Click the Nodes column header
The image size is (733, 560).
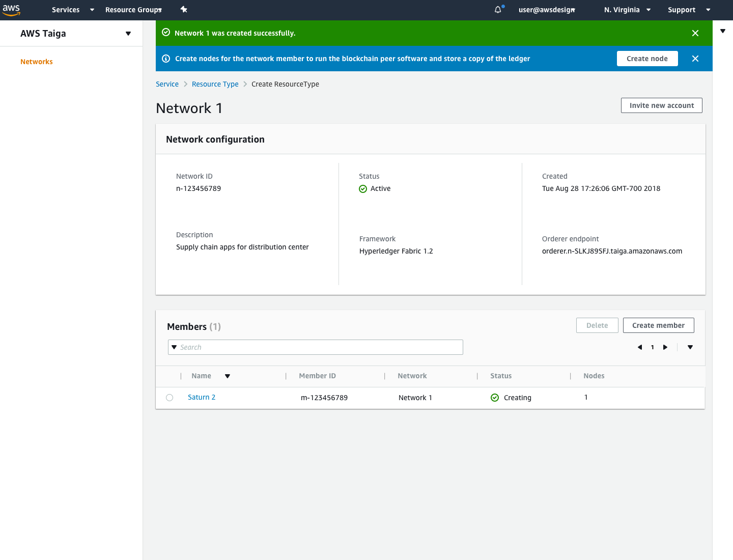point(594,376)
